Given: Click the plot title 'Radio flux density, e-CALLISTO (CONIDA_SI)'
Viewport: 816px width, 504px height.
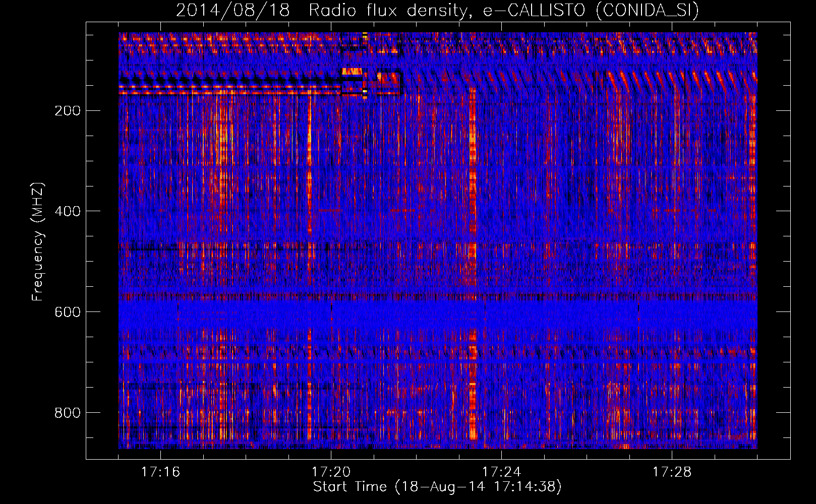Looking at the screenshot, I should 504,11.
